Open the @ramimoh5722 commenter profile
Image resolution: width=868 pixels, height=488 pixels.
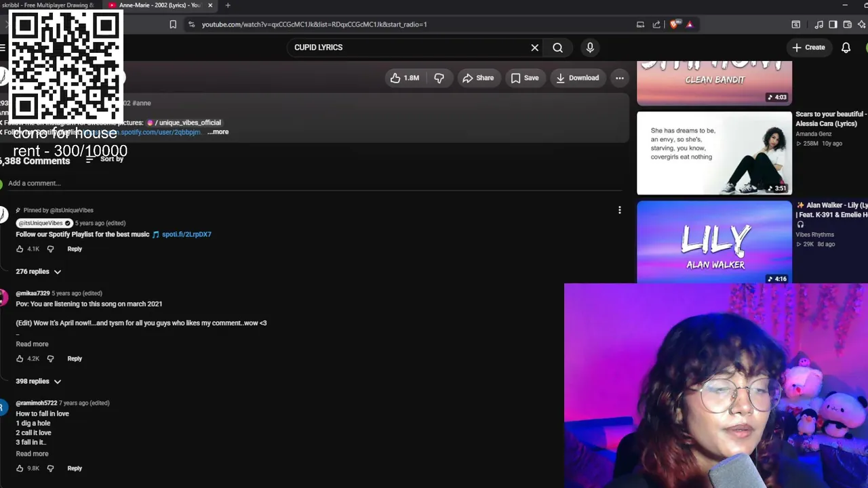tap(37, 403)
